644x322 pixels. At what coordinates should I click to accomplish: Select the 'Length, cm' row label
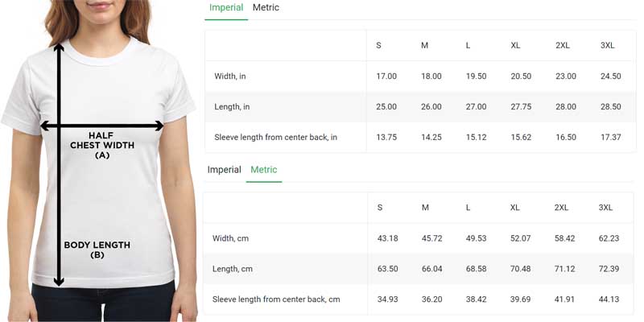233,269
